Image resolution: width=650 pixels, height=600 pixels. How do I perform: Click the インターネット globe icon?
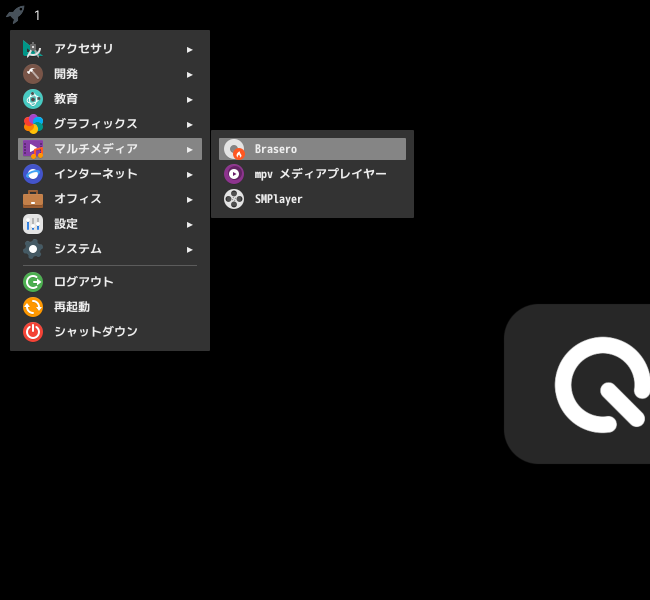pyautogui.click(x=33, y=174)
